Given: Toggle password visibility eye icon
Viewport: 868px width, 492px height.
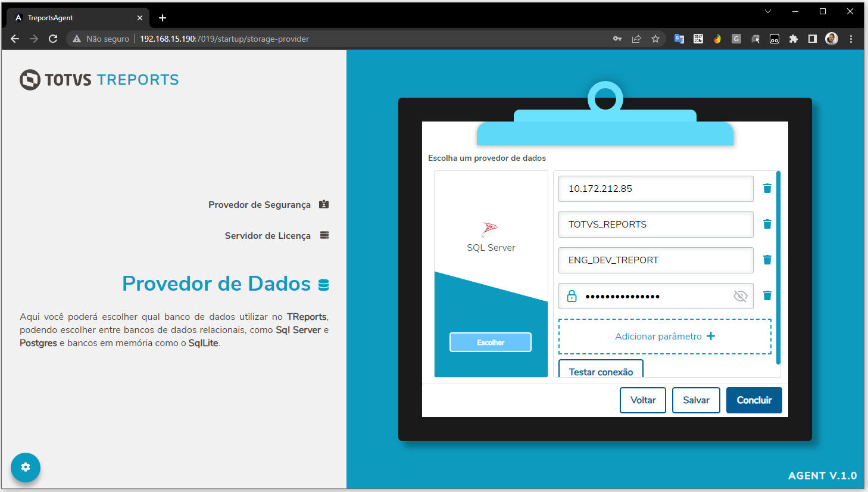Looking at the screenshot, I should pyautogui.click(x=740, y=296).
